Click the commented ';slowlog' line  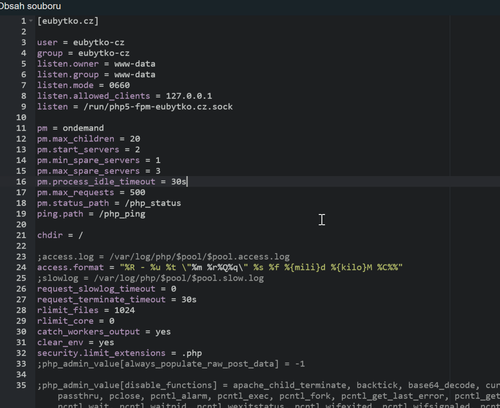pyautogui.click(x=150, y=278)
